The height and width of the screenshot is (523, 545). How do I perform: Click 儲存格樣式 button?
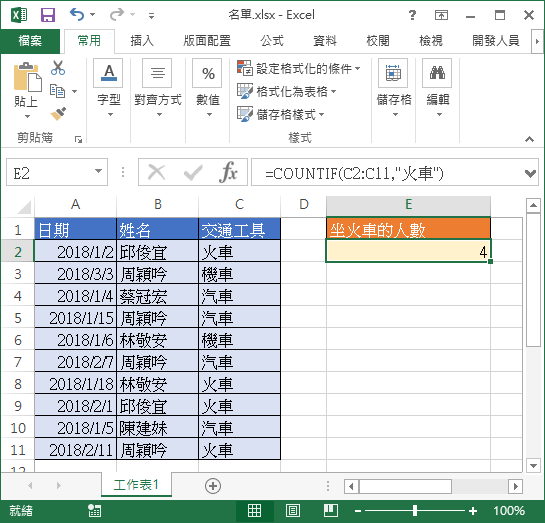pos(280,114)
